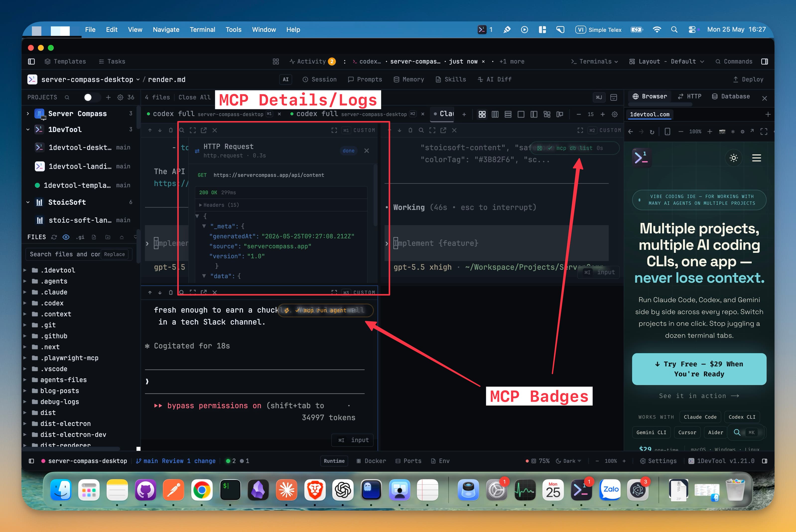Toggle the status bar right panel icon
This screenshot has height=532, width=796.
(764, 461)
